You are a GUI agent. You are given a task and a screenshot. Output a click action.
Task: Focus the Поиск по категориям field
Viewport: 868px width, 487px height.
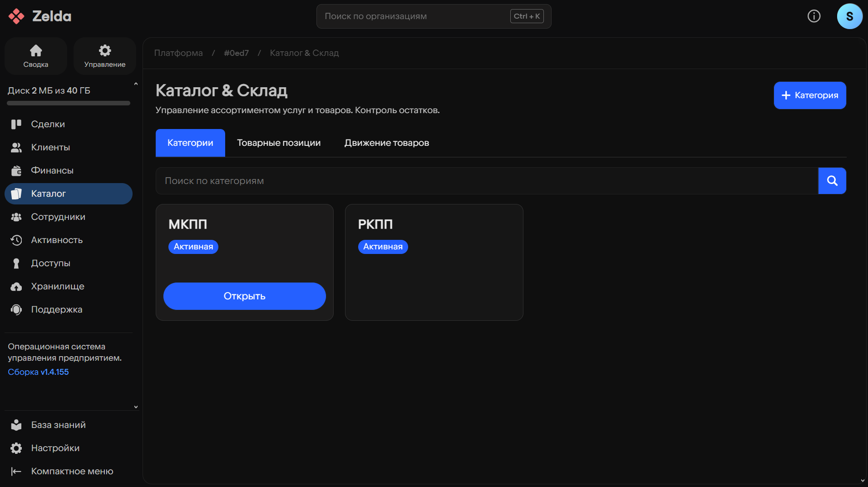click(x=486, y=181)
